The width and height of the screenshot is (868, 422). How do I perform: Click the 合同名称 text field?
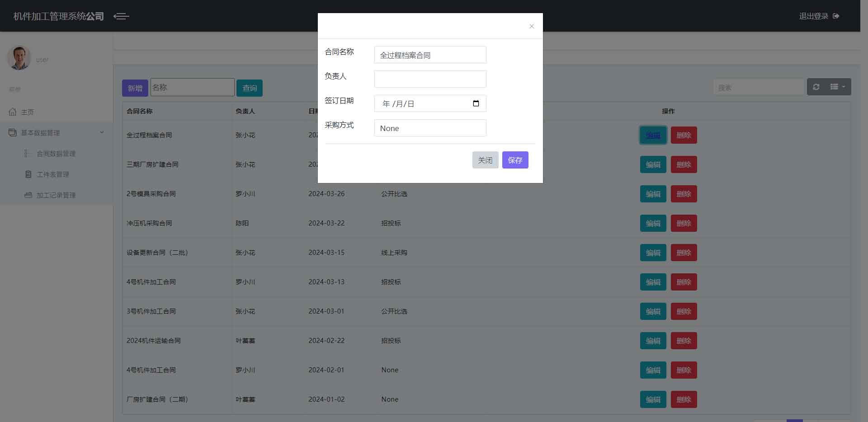430,55
